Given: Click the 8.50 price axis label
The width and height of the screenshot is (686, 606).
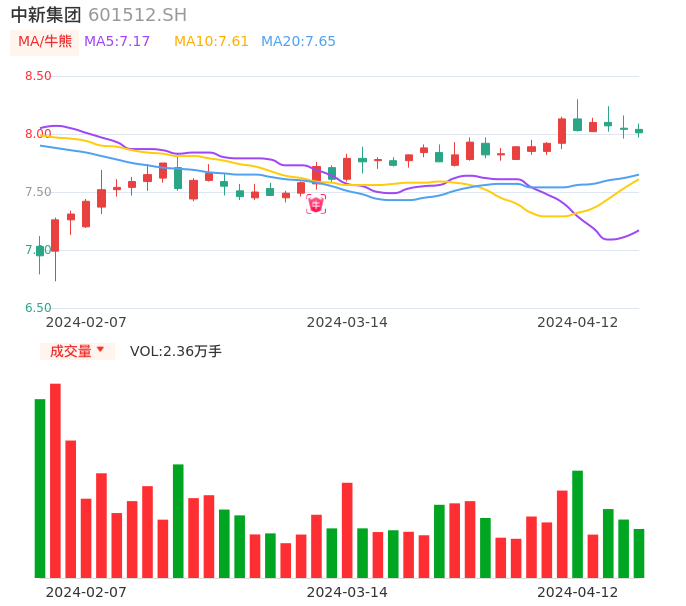Looking at the screenshot, I should (38, 76).
